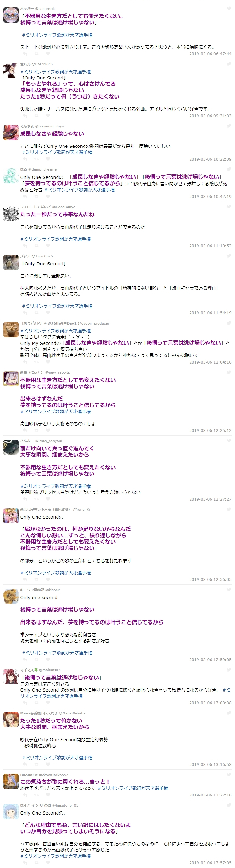Click the retweet icon under おハル's tweet
The height and width of the screenshot is (868, 235).
point(36,116)
